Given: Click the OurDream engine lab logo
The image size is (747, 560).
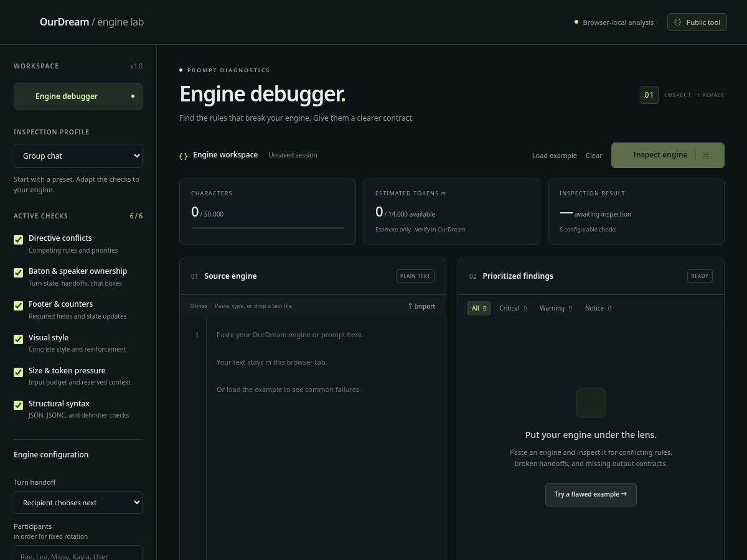Looking at the screenshot, I should [x=92, y=22].
